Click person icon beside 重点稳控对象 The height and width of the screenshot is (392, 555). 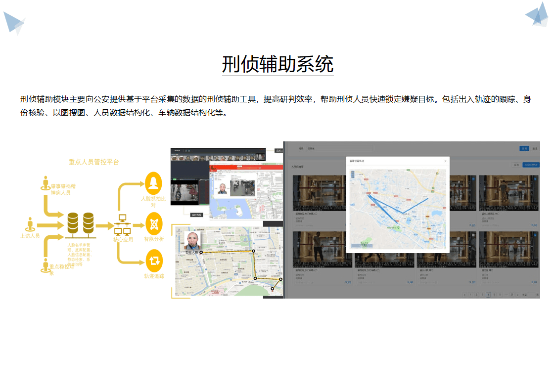coord(46,265)
